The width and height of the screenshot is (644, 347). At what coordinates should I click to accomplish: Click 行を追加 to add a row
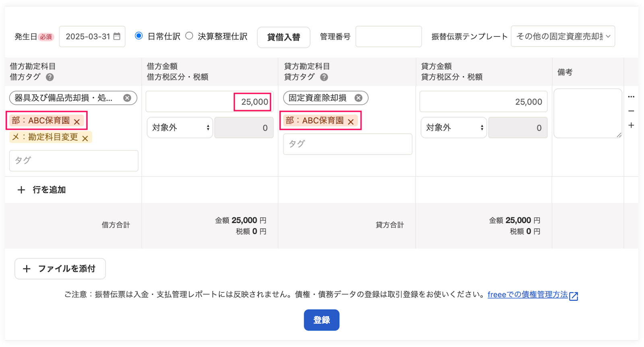coord(41,190)
